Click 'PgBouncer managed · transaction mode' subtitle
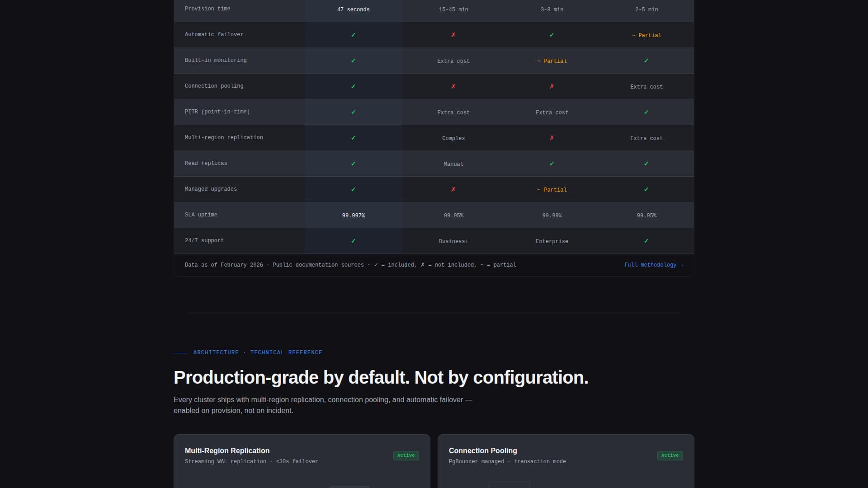Screen dimensions: 868x488 (x=507, y=461)
